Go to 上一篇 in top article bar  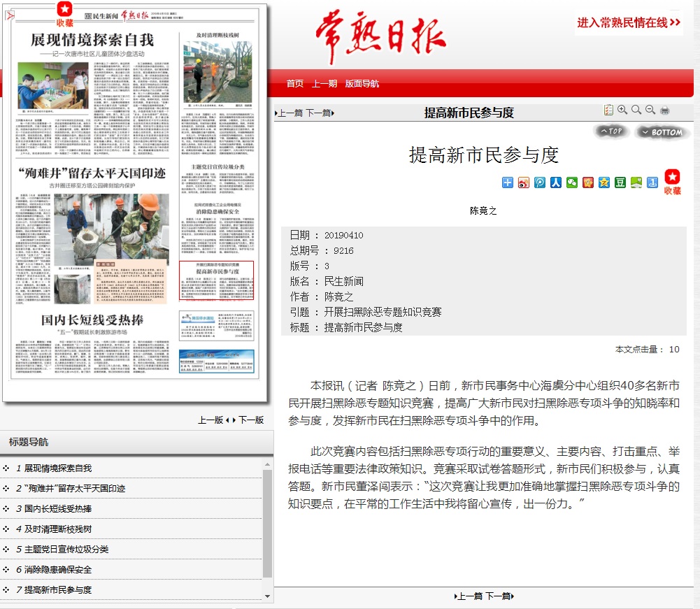pos(289,113)
